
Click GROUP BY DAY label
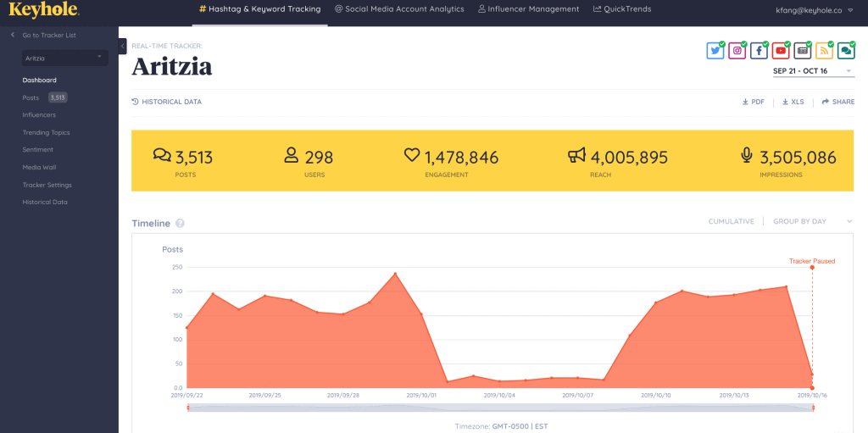click(799, 221)
